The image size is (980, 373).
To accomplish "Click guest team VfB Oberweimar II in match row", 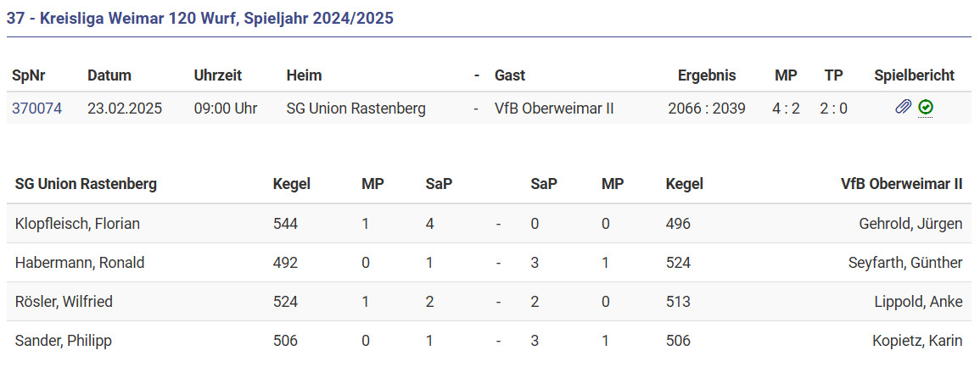I will [x=554, y=109].
